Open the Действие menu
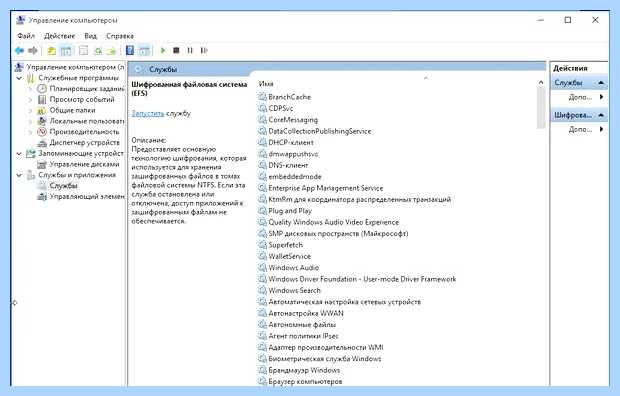Viewport: 620px width, 396px height. click(59, 36)
